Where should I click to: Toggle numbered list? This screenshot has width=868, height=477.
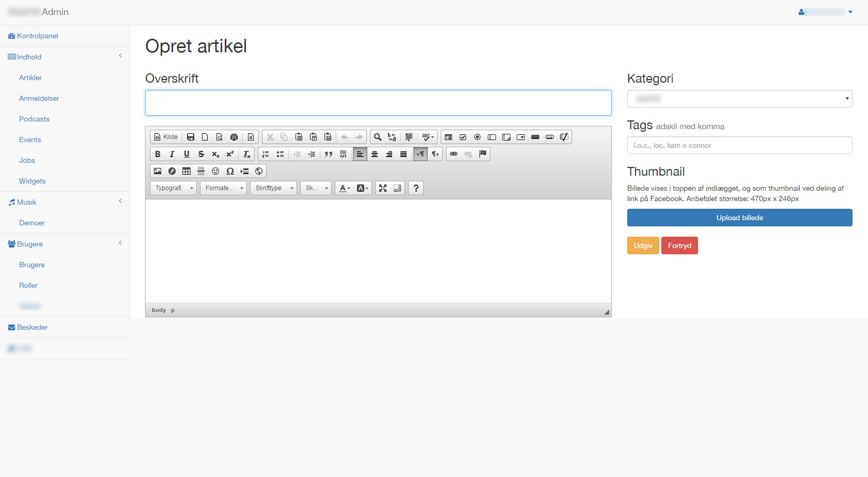266,154
